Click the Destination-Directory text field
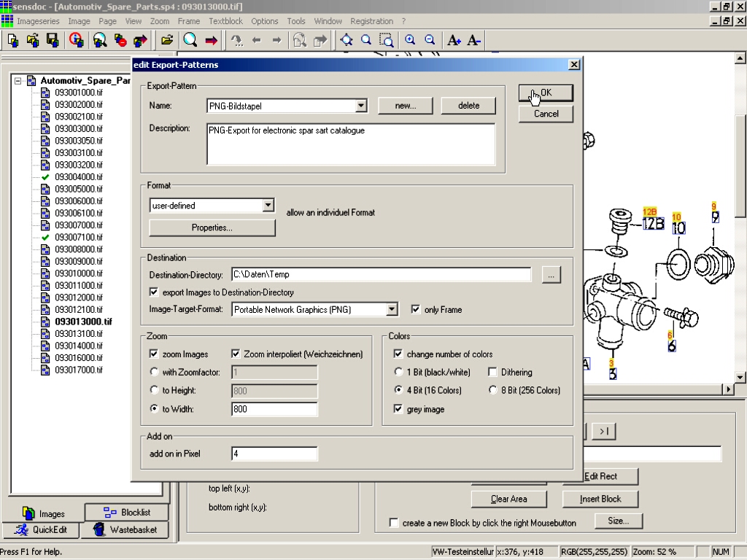This screenshot has height=560, width=747. coord(381,275)
